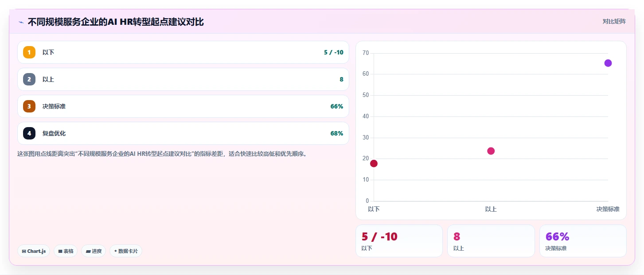Click the 对比矩阵 label in header
644x275 pixels.
tap(614, 21)
